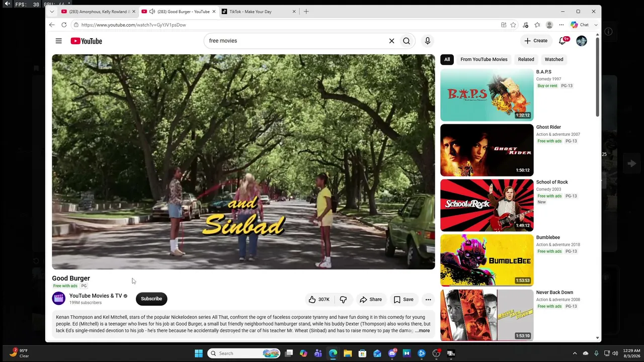Open File Explorer from the taskbar
Image resolution: width=644 pixels, height=362 pixels.
tap(348, 353)
